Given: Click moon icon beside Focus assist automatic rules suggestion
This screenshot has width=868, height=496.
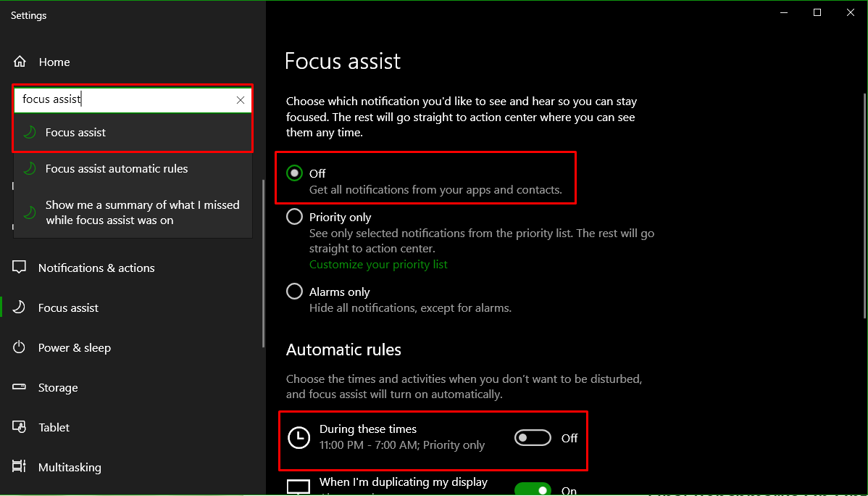Looking at the screenshot, I should pos(29,168).
